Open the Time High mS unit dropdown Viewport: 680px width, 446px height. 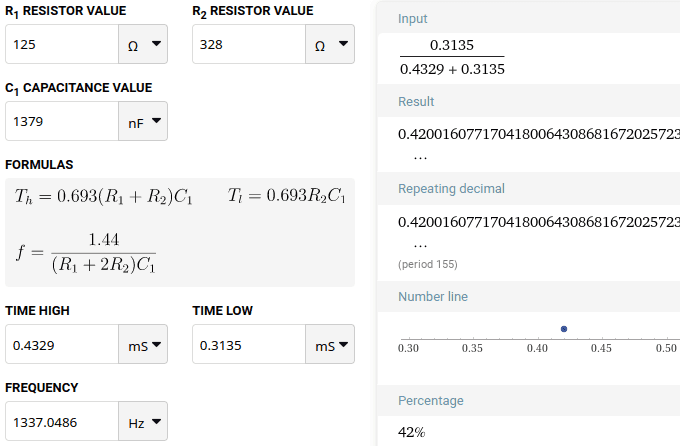coord(143,344)
